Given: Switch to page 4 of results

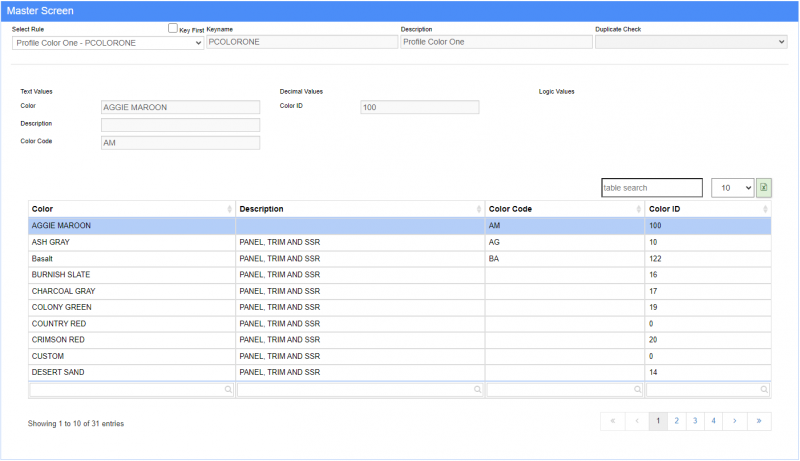Looking at the screenshot, I should (713, 421).
